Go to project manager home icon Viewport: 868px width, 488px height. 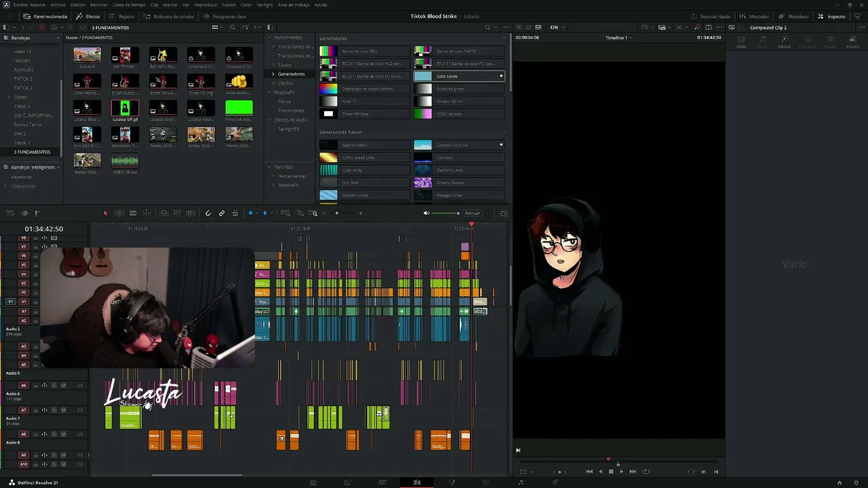point(840,483)
